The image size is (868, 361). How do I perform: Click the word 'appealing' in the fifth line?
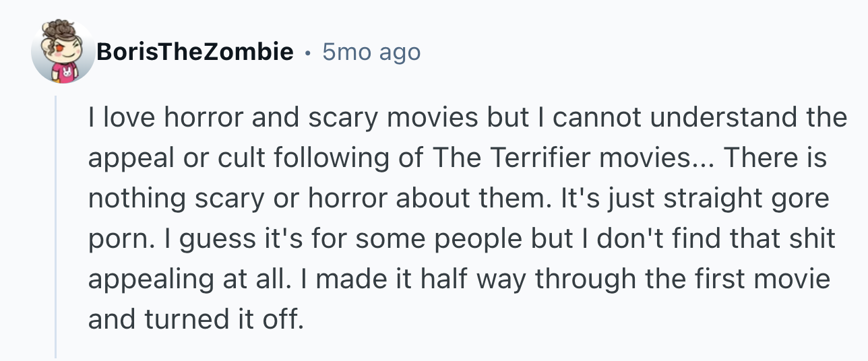138,279
